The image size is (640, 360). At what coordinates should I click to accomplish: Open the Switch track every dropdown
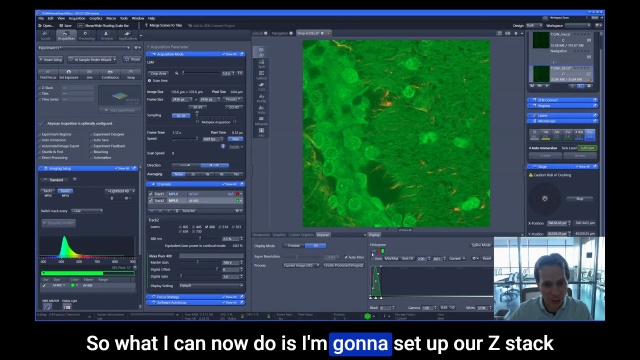point(87,211)
